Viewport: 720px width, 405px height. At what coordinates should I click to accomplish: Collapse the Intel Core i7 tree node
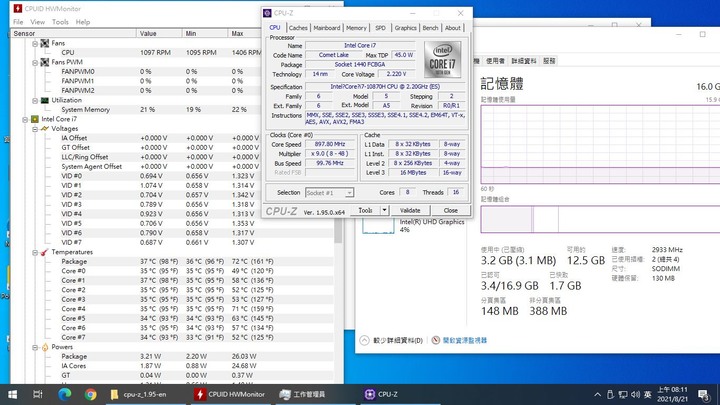pyautogui.click(x=25, y=119)
